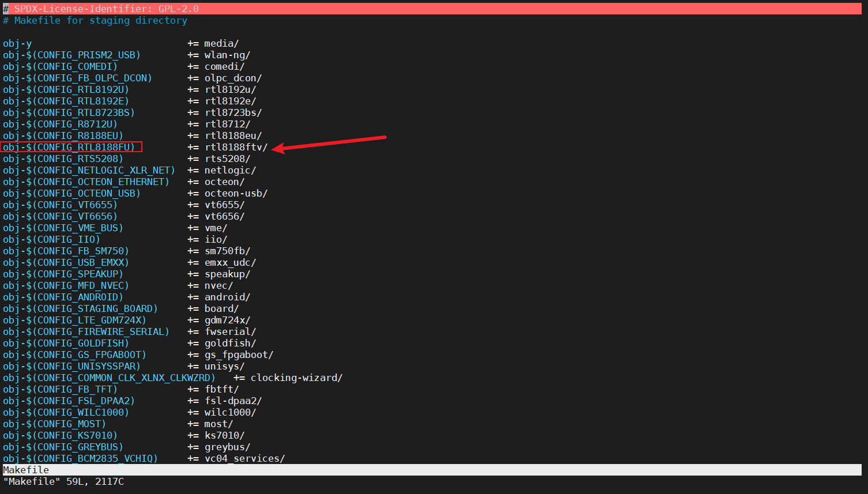This screenshot has height=494, width=868.
Task: Click the 'fsl-dpaa2/' directory value
Action: (233, 401)
